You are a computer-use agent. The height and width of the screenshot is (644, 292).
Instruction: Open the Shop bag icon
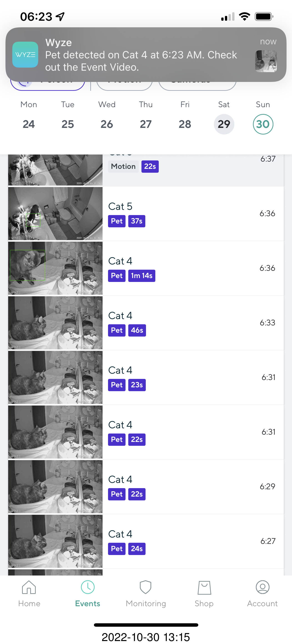(204, 587)
